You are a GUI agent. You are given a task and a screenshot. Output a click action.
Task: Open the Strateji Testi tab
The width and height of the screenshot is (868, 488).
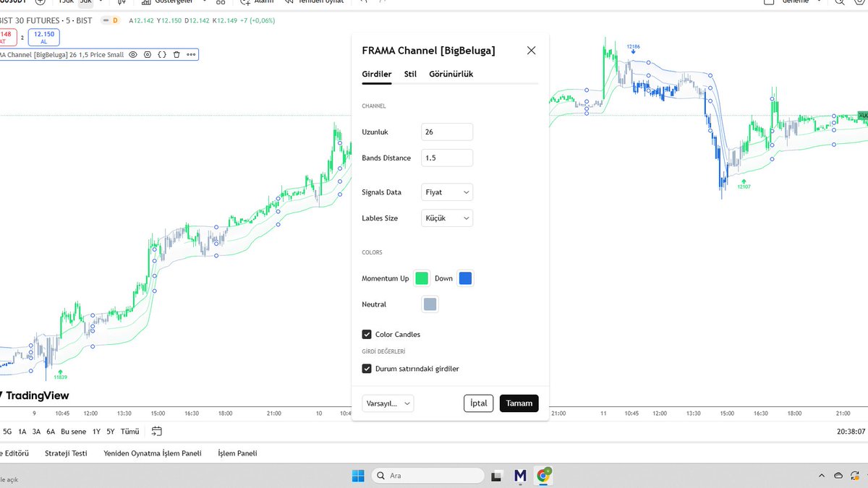66,453
